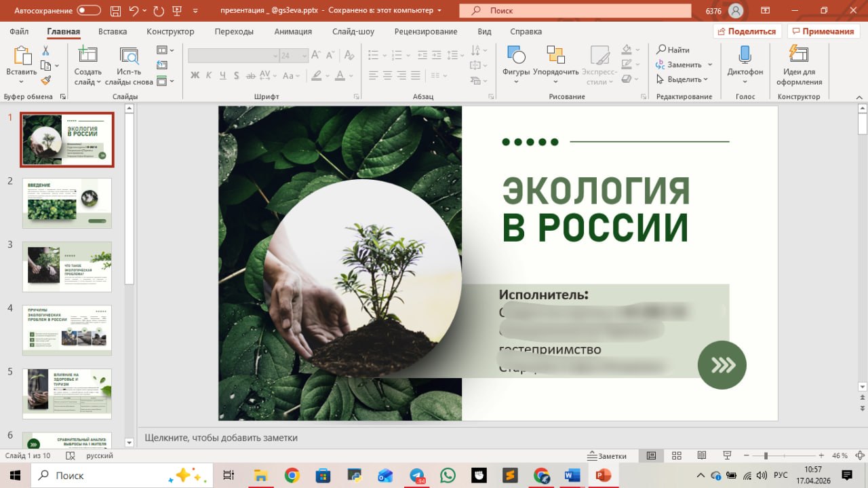Switch to the Переходы tab
This screenshot has height=488, width=868.
[x=234, y=31]
